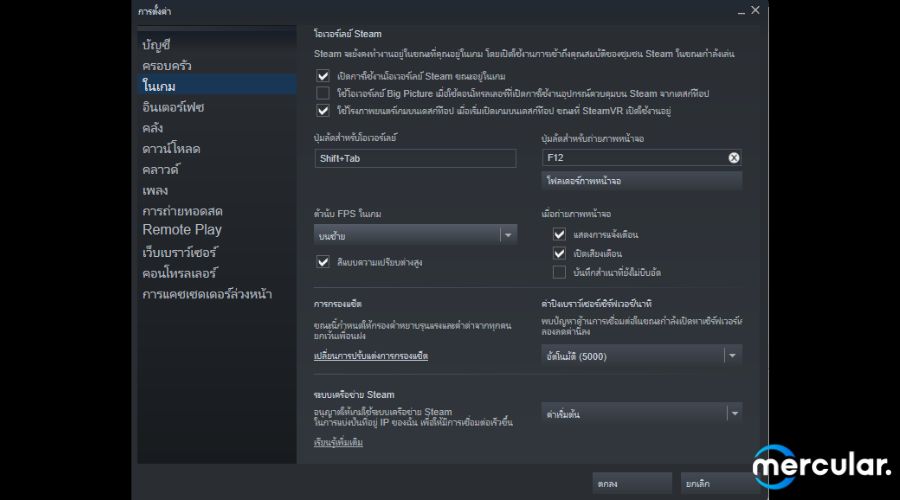
Task: Select เว็บเบราว์เซอร์ in the settings sidebar
Action: (180, 252)
